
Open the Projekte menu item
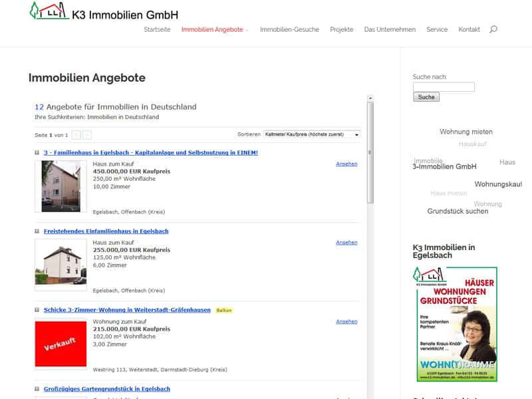coord(342,29)
